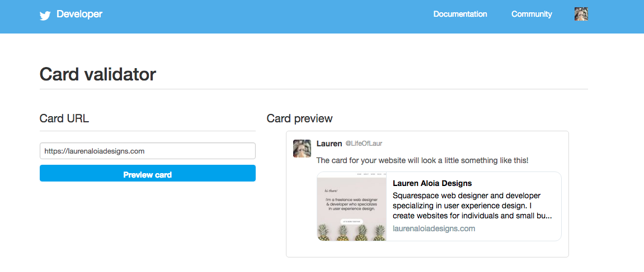The height and width of the screenshot is (272, 644).
Task: Click the pineapple website thumbnail image
Action: point(351,206)
